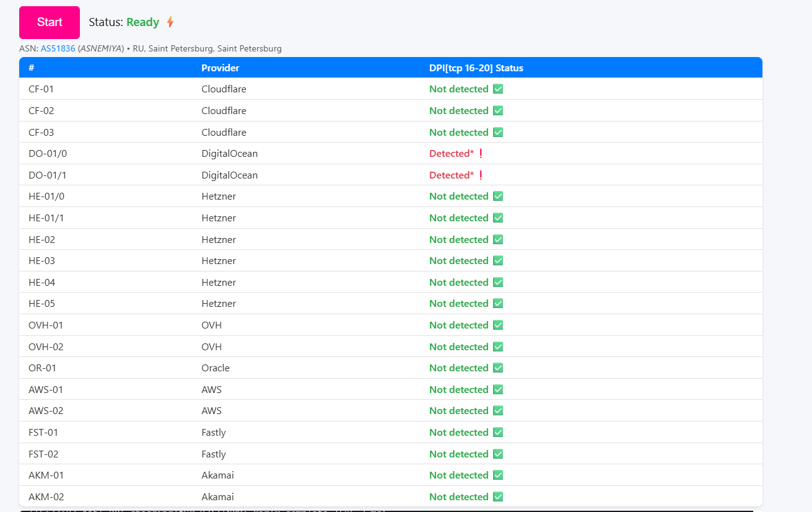Click the "OR-01" row ID
Screen dimensions: 812x512
43,368
